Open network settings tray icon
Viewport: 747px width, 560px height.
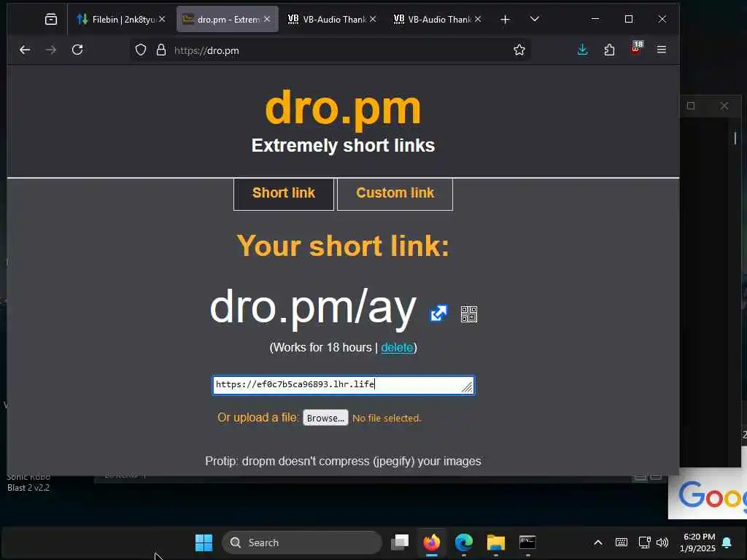[x=644, y=542]
